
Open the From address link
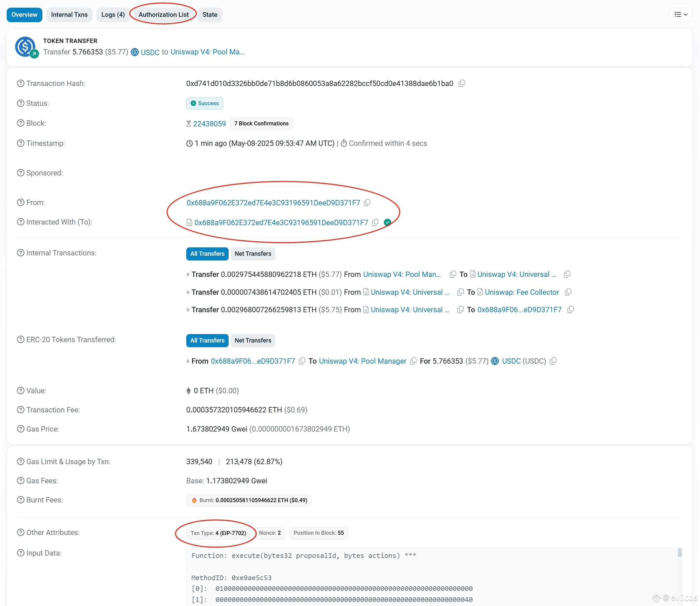pos(273,203)
